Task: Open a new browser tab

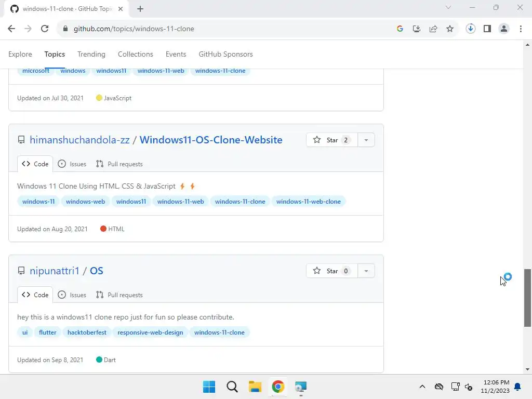Action: (140, 9)
